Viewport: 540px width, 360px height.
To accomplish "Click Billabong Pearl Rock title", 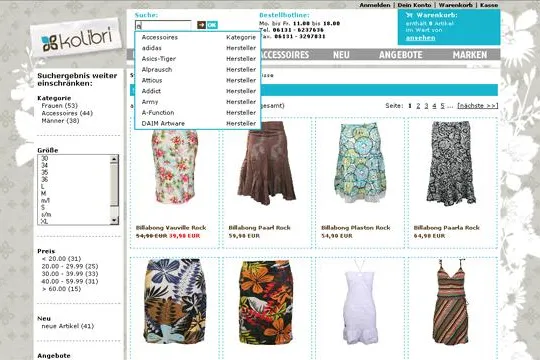I will pyautogui.click(x=259, y=228).
